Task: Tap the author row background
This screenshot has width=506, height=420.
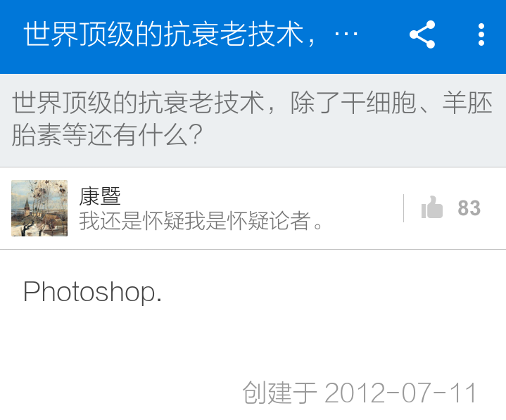Action: tap(253, 208)
